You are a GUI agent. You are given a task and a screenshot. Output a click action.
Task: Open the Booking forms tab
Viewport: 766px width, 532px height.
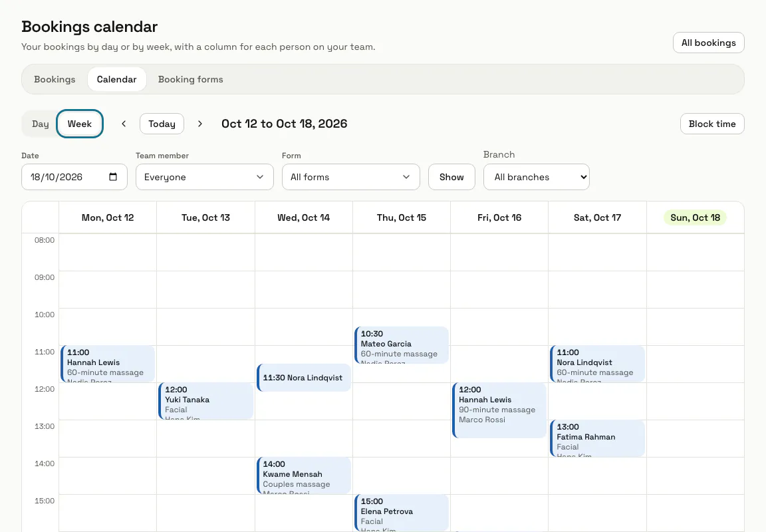[x=191, y=79]
